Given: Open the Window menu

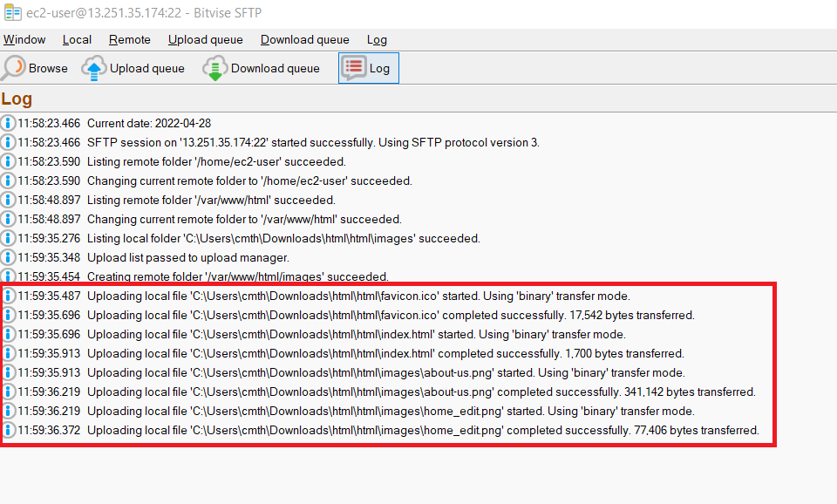Looking at the screenshot, I should pyautogui.click(x=24, y=39).
